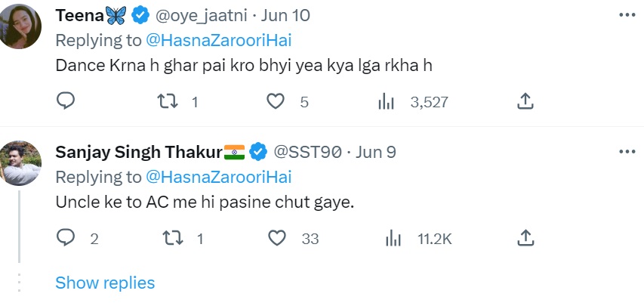The image size is (644, 303).
Task: Open Teena's profile picture
Action: (x=20, y=26)
